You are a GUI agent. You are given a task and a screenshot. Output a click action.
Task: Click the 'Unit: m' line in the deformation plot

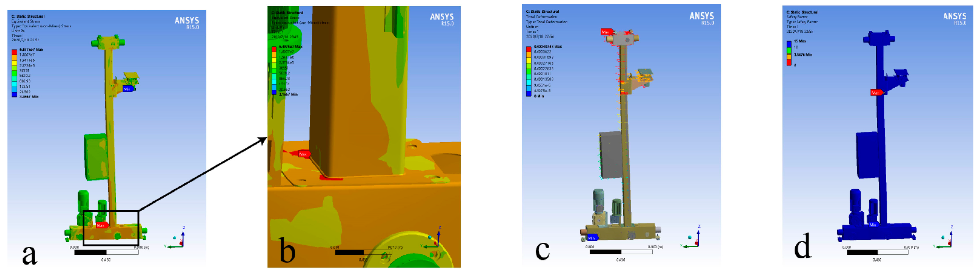(x=532, y=27)
